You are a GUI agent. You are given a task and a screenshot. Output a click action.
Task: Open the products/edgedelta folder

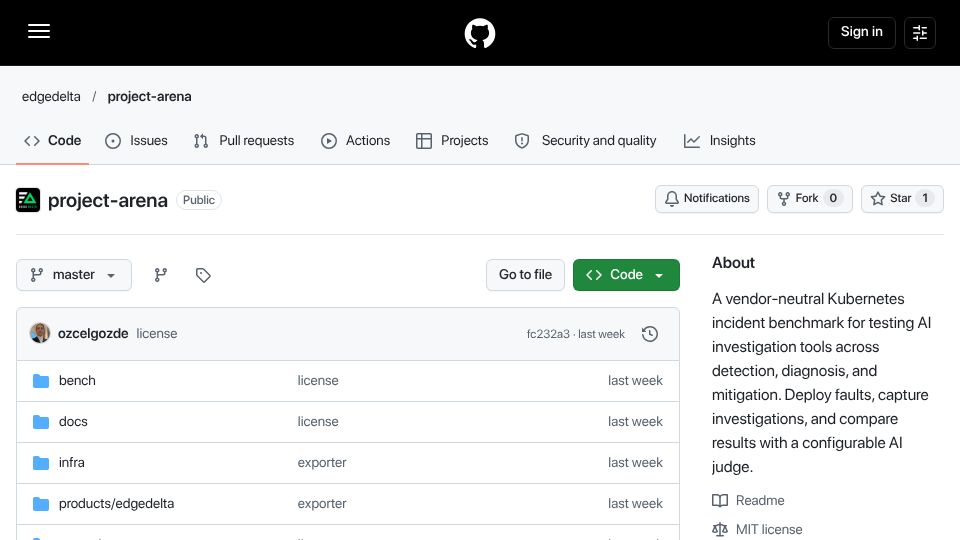(116, 504)
